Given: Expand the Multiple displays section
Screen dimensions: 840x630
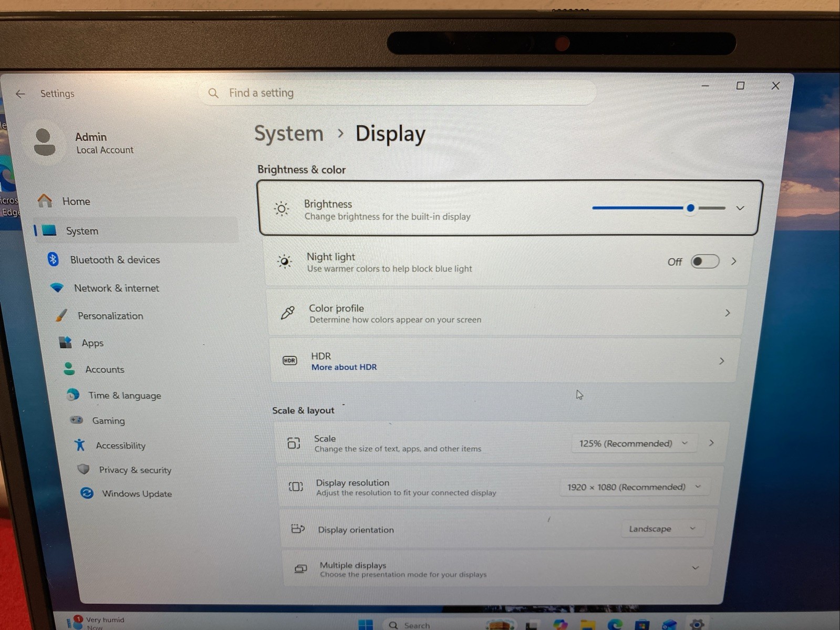Looking at the screenshot, I should tap(695, 568).
